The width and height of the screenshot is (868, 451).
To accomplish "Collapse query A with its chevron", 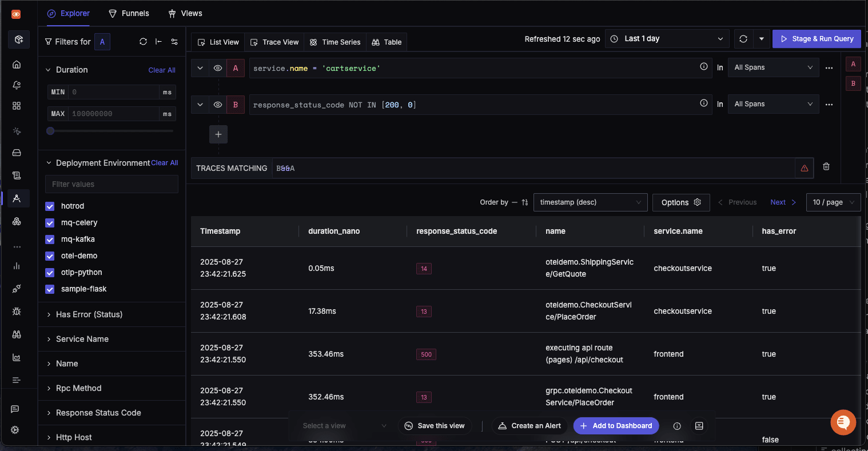I will point(200,68).
